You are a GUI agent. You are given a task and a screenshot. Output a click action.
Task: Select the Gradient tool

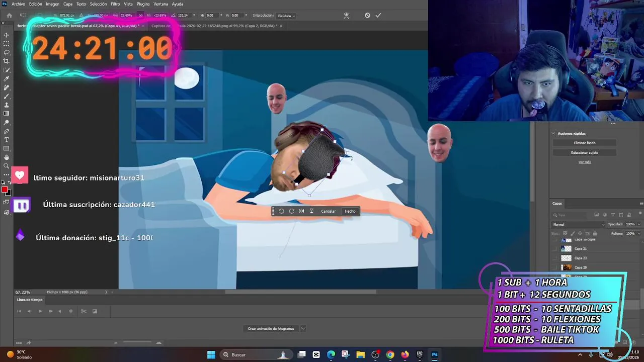7,114
